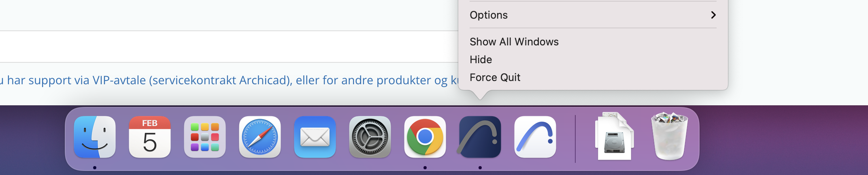Image resolution: width=868 pixels, height=175 pixels.
Task: Open the Mail app
Action: pyautogui.click(x=315, y=137)
